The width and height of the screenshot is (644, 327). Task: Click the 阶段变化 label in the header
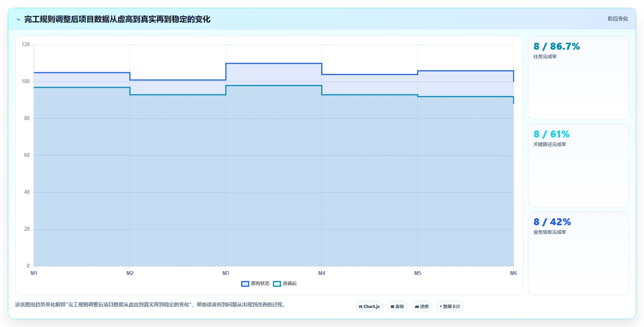618,19
